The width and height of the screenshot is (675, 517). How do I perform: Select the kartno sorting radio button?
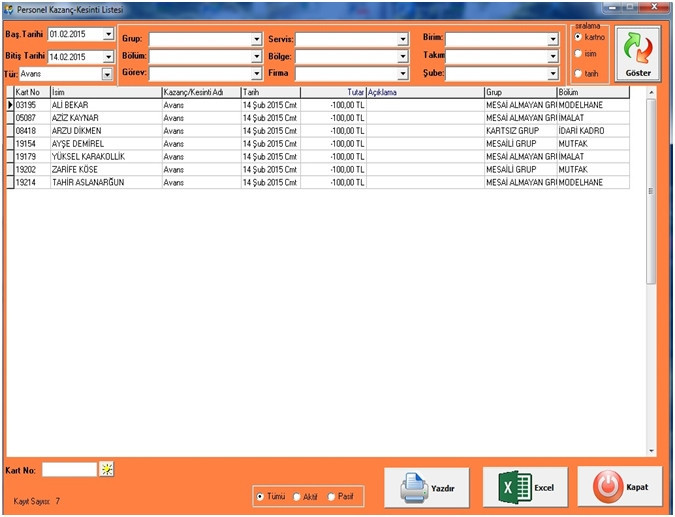coord(578,37)
